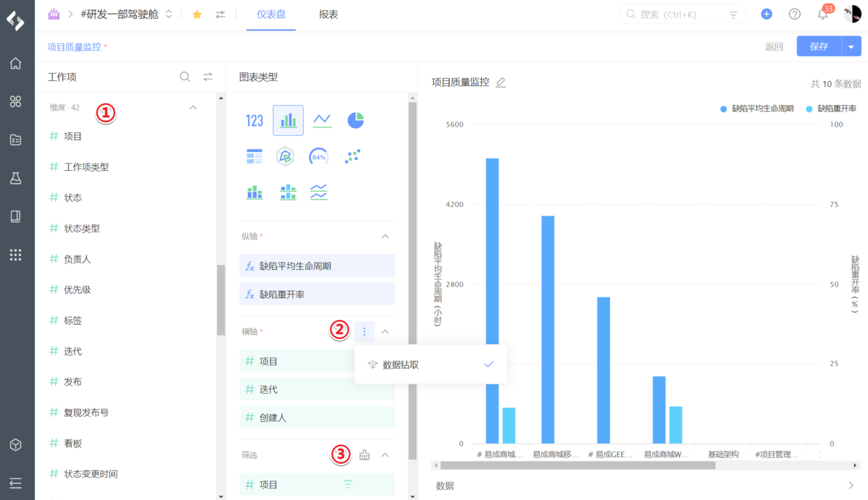This screenshot has height=500, width=868.
Task: Open the test flask icon in sidebar
Action: 16,178
